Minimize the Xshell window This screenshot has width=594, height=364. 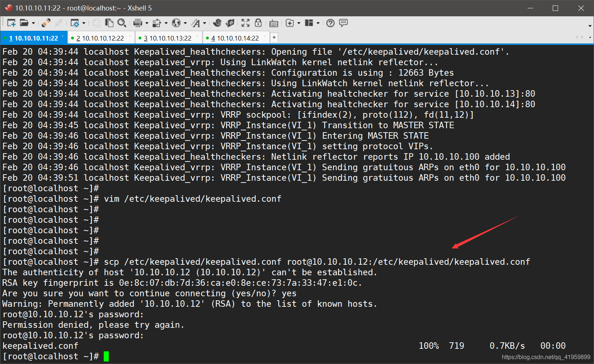coord(530,8)
